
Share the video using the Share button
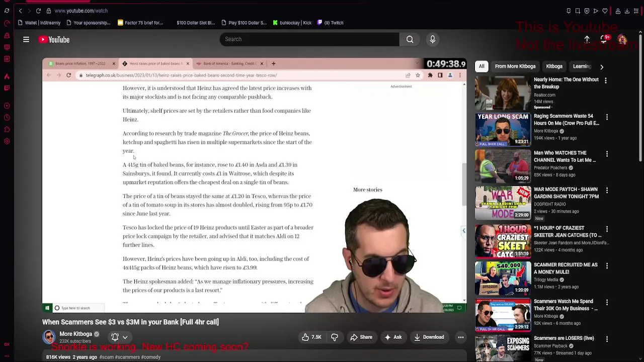(361, 337)
